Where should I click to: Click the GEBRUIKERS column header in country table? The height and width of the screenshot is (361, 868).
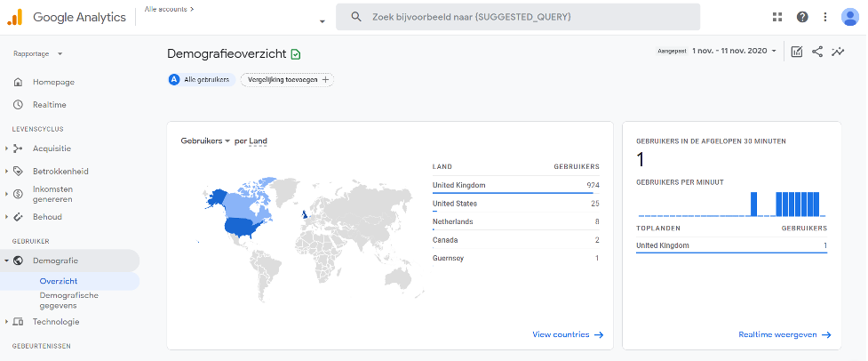[x=577, y=166]
